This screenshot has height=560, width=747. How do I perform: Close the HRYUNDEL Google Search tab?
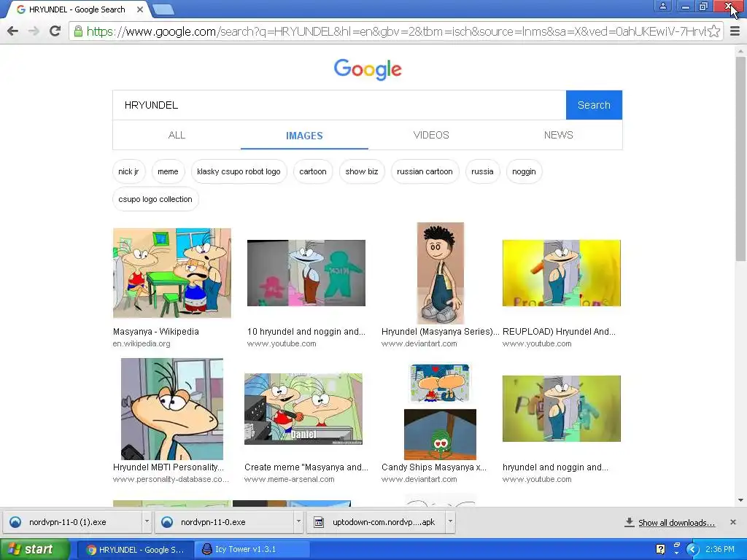tap(139, 9)
